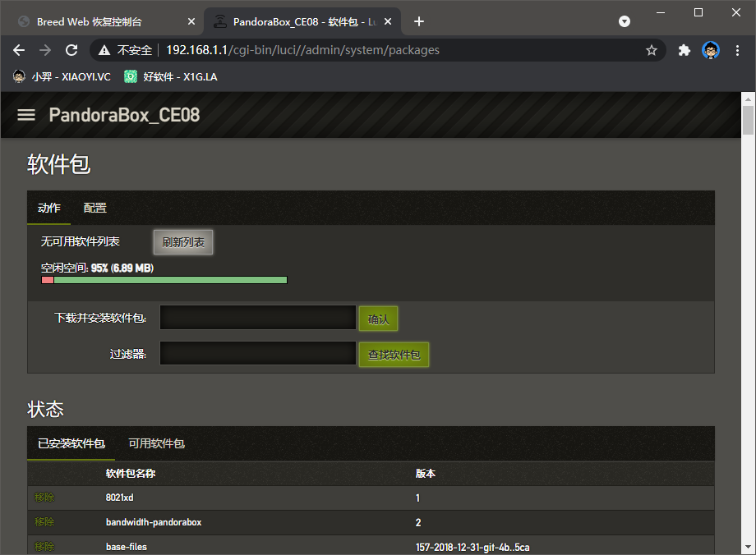Image resolution: width=756 pixels, height=555 pixels.
Task: Open the 小羿 - XIAOYI.VC bookmark
Action: click(62, 76)
